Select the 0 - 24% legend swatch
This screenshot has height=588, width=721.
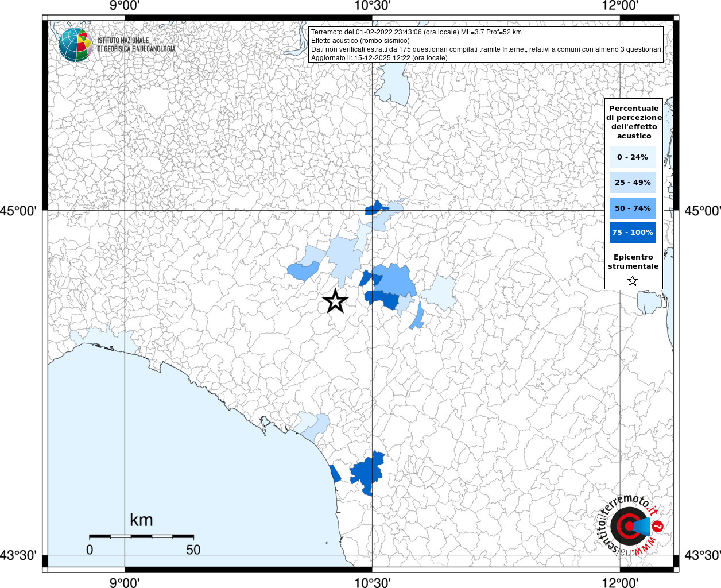(x=632, y=157)
